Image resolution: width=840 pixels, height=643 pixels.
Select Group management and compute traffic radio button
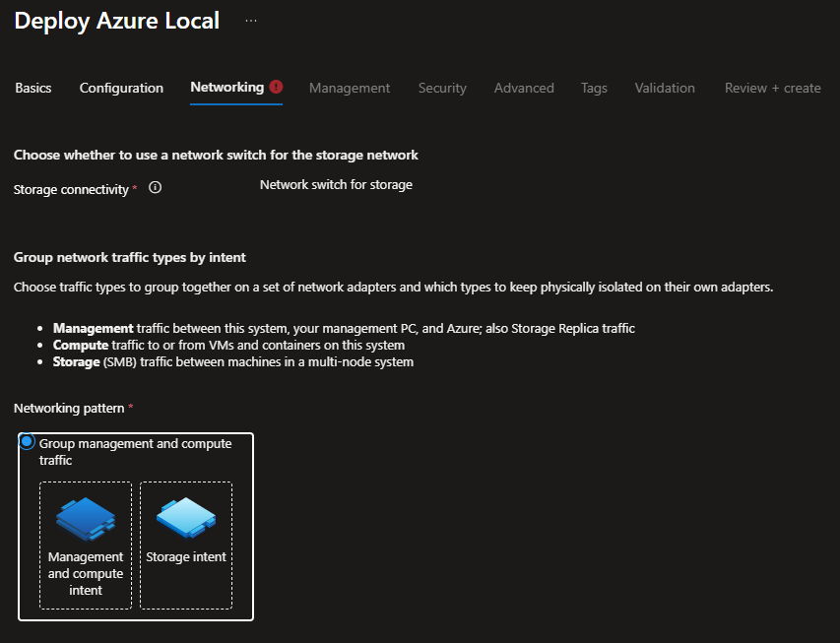tap(28, 442)
